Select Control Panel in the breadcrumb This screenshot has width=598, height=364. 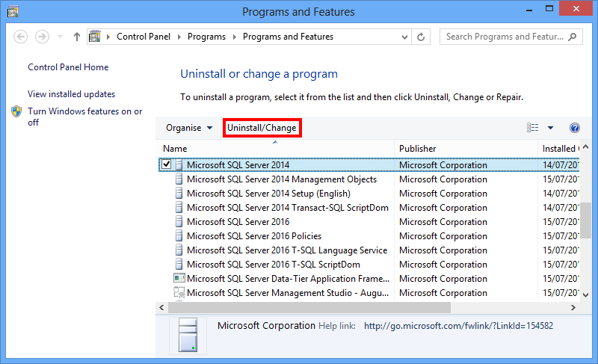144,37
